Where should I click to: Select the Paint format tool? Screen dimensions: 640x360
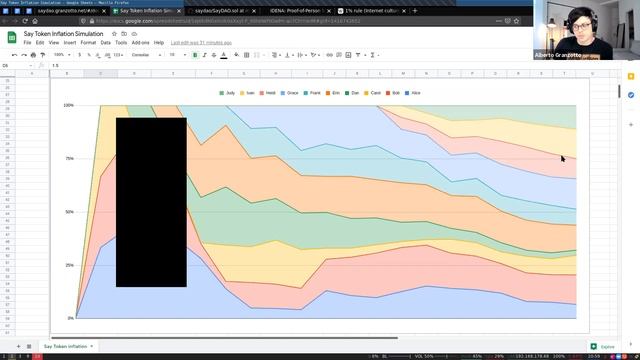(x=43, y=55)
